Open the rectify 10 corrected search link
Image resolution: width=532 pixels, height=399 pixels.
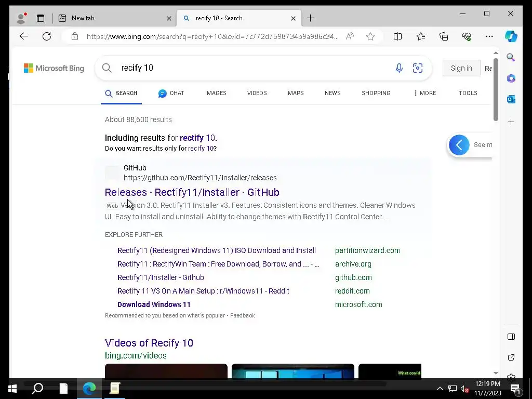[x=197, y=138]
